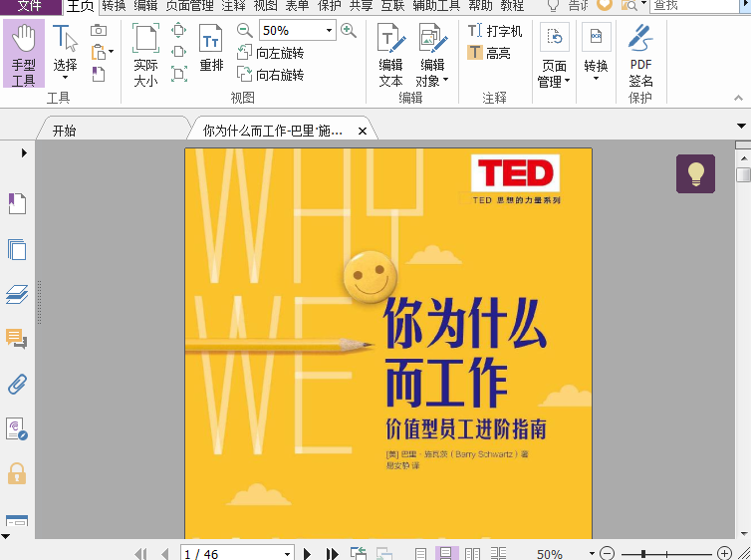Click the zoom slider handle in the status bar

pyautogui.click(x=643, y=554)
